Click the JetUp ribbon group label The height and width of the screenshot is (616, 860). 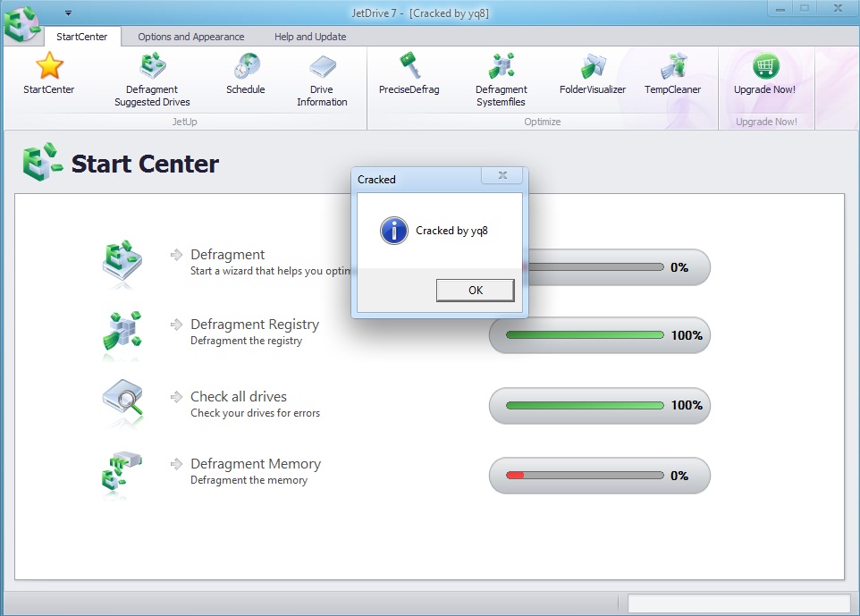tap(184, 122)
